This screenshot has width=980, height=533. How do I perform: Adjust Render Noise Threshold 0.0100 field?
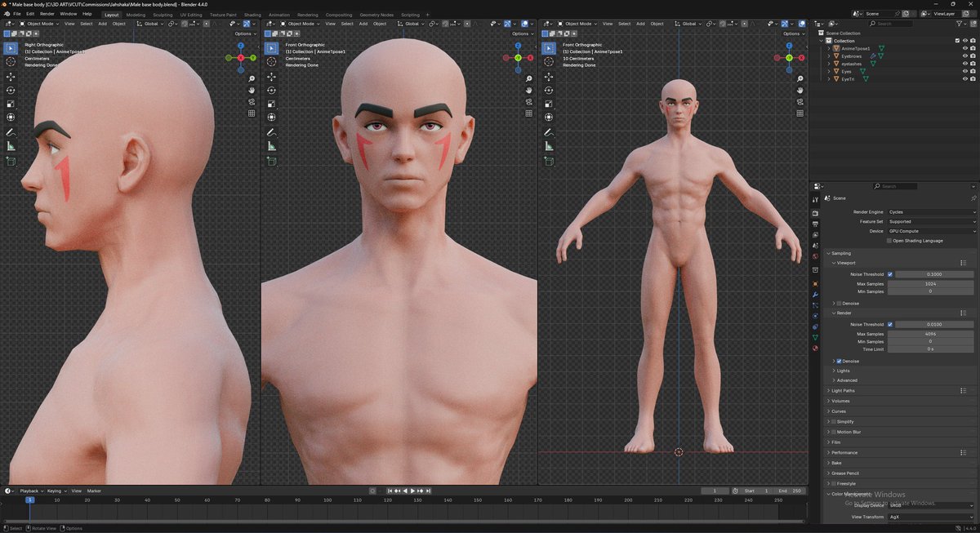pos(935,324)
